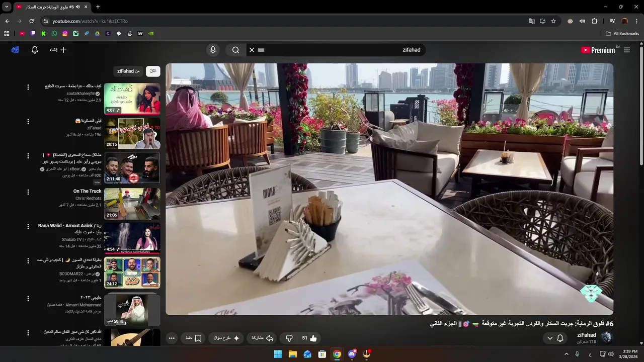
Task: Open Discord from taskbar
Action: tap(352, 354)
